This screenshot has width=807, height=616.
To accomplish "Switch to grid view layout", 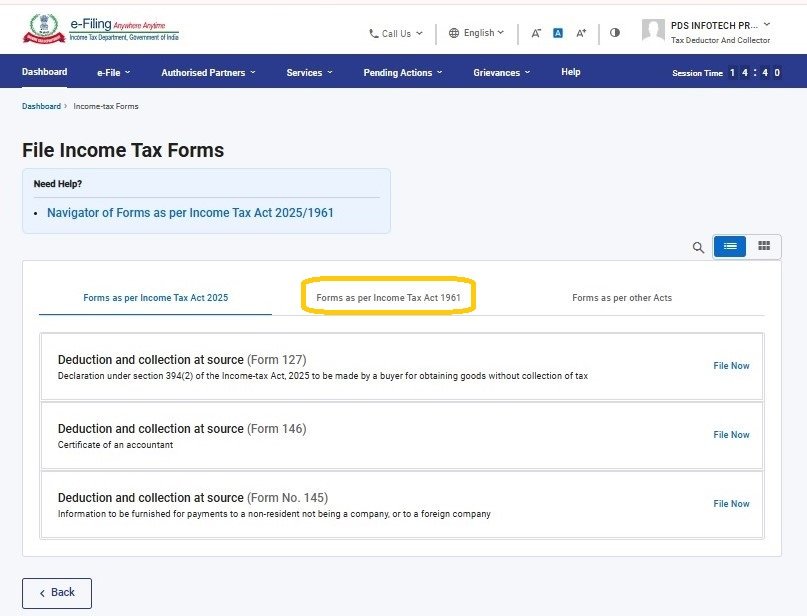I will click(764, 246).
